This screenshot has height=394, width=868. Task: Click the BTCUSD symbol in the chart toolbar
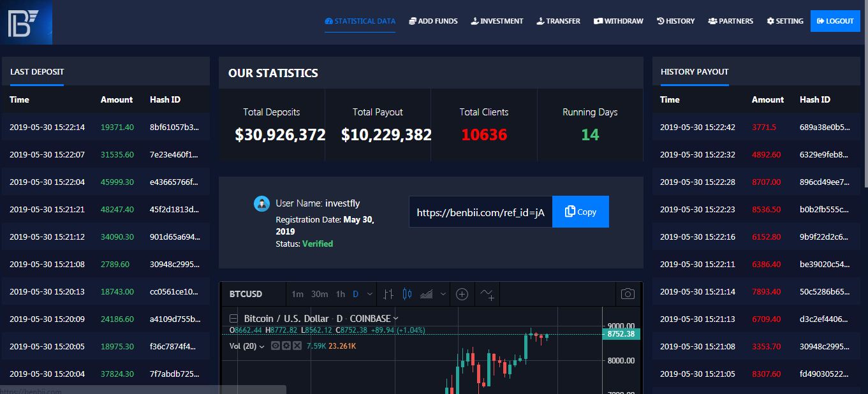coord(246,294)
